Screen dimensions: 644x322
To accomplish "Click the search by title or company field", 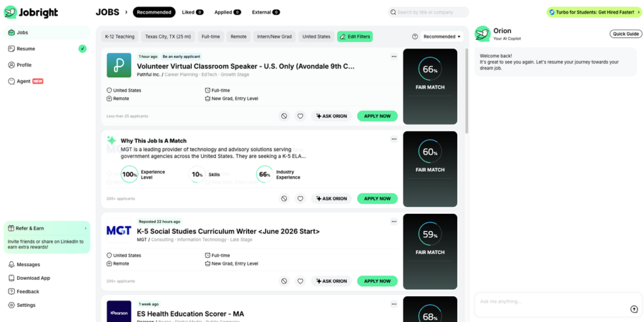I will click(428, 13).
